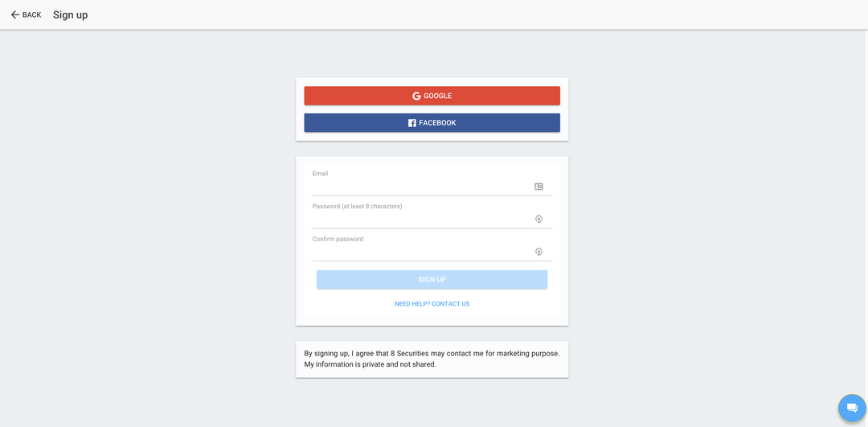Click the Confirm password label text
Image resolution: width=868 pixels, height=427 pixels.
338,240
